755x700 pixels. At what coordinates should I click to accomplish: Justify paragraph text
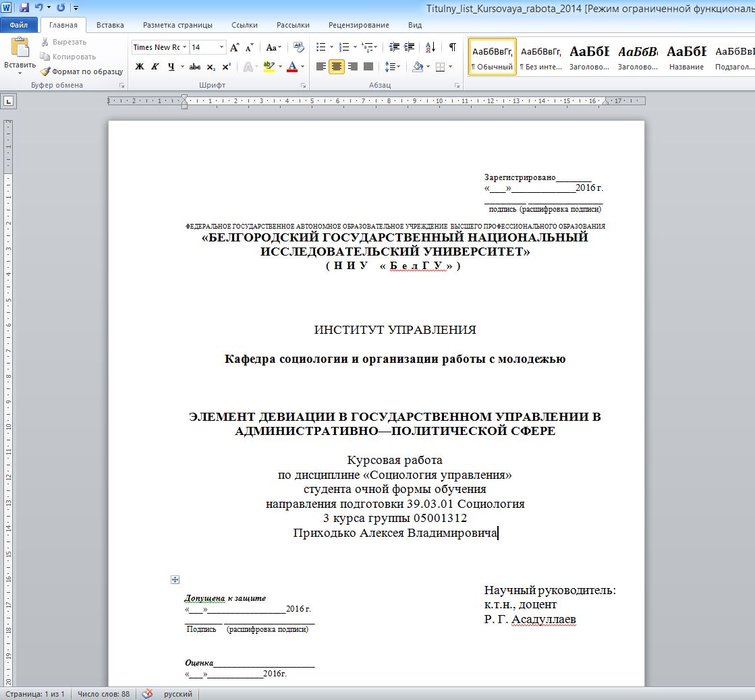[x=368, y=67]
